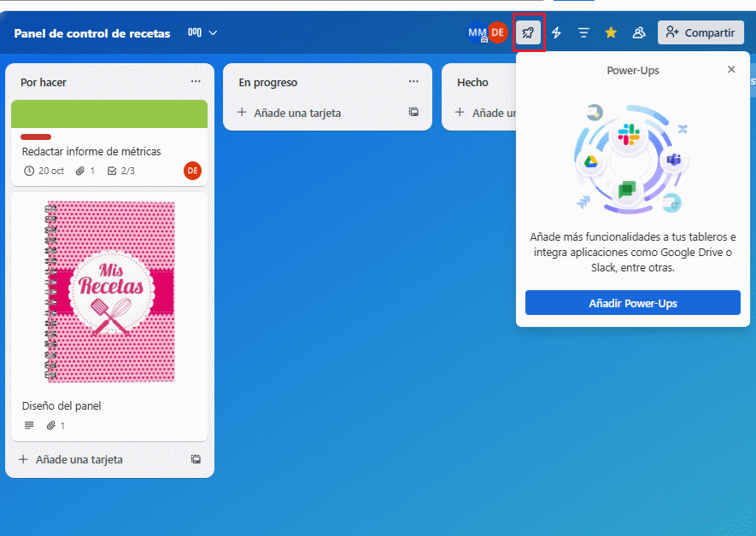Click the Compartir button
The height and width of the screenshot is (536, 756).
point(700,32)
